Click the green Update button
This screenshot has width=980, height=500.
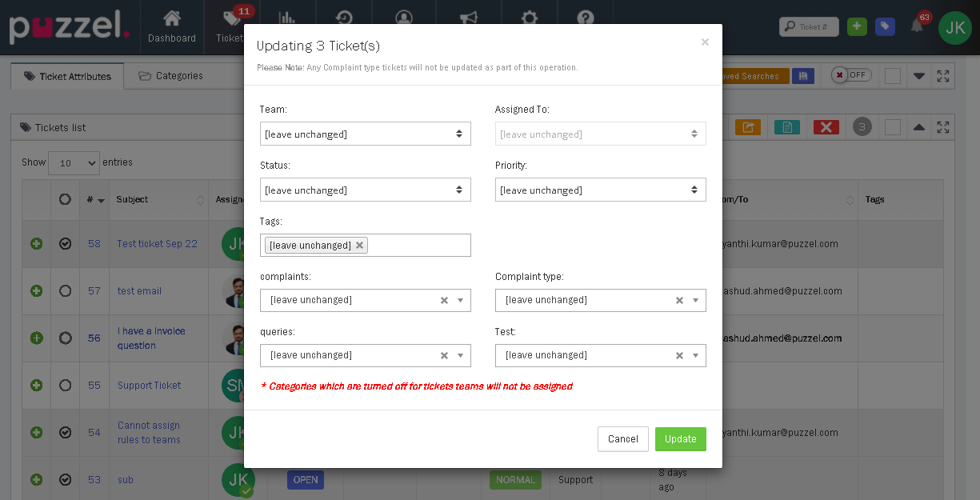(x=680, y=439)
